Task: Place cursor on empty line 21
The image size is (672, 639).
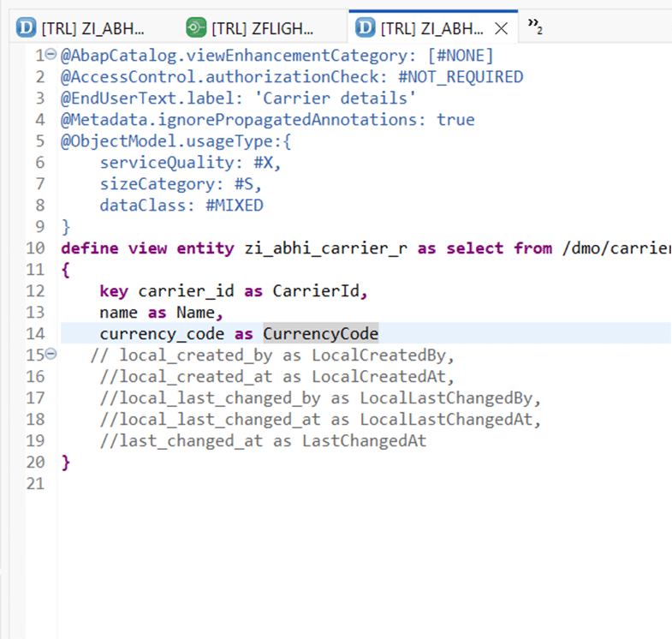Action: click(x=257, y=484)
